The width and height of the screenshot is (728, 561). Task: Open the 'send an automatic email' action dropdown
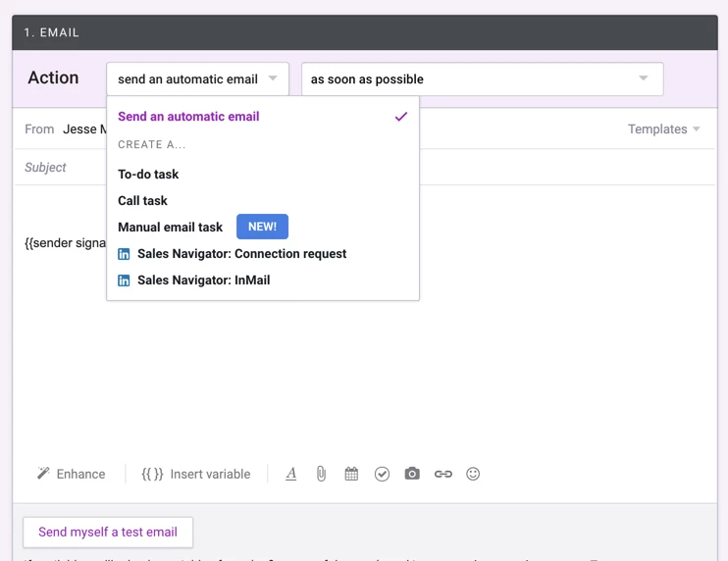(x=198, y=78)
